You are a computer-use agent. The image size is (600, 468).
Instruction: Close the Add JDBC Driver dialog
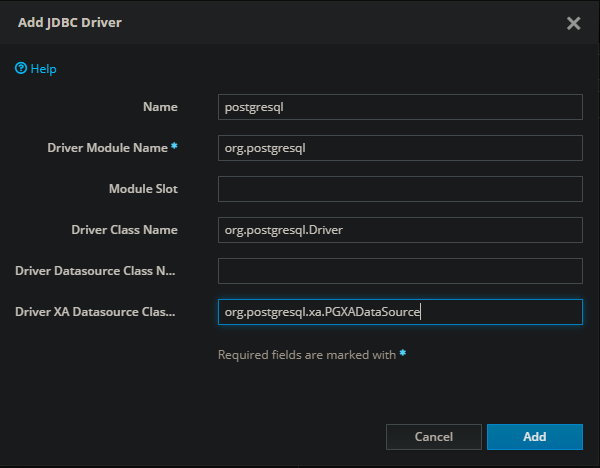pyautogui.click(x=573, y=23)
